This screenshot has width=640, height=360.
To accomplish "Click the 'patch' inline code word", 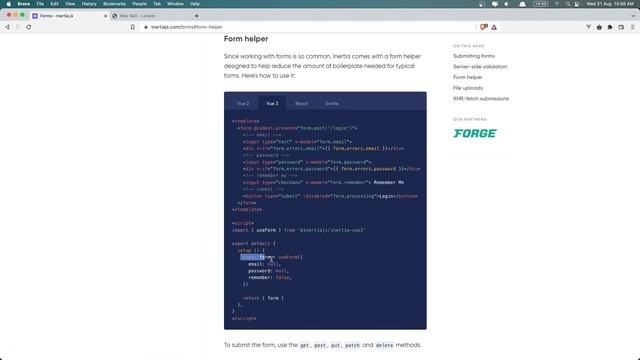I will tap(352, 345).
